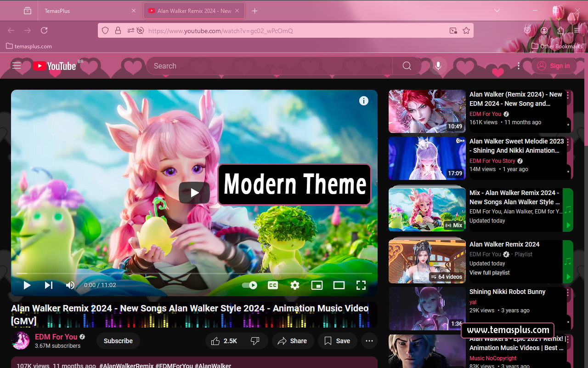
Task: Go forward one page
Action: click(x=28, y=30)
